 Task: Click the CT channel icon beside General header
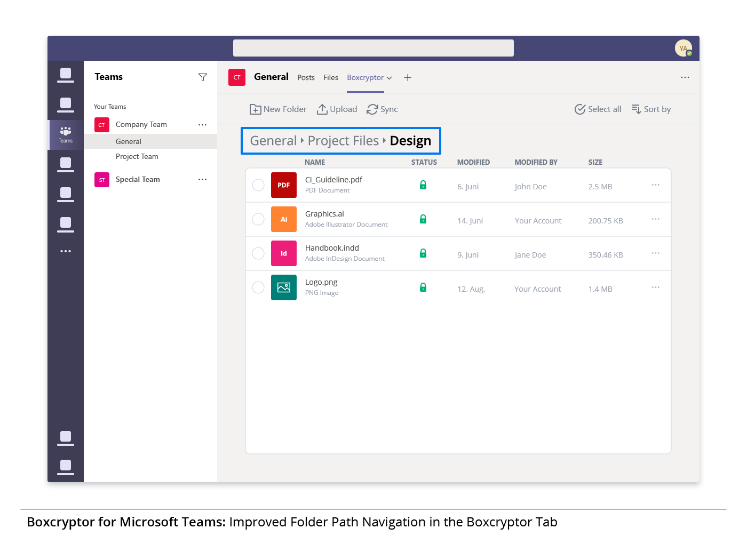coord(237,77)
